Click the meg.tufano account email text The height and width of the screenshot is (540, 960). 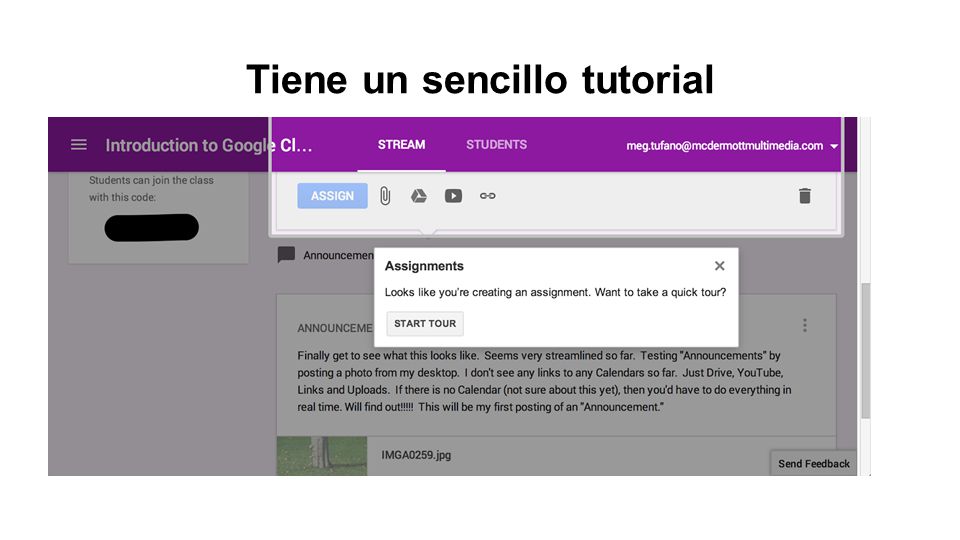tap(724, 146)
